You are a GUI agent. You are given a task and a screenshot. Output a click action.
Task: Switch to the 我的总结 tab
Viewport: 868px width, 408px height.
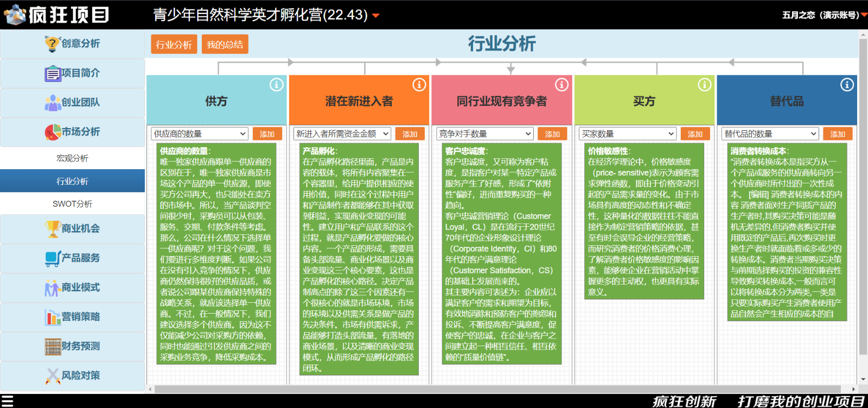[x=225, y=44]
